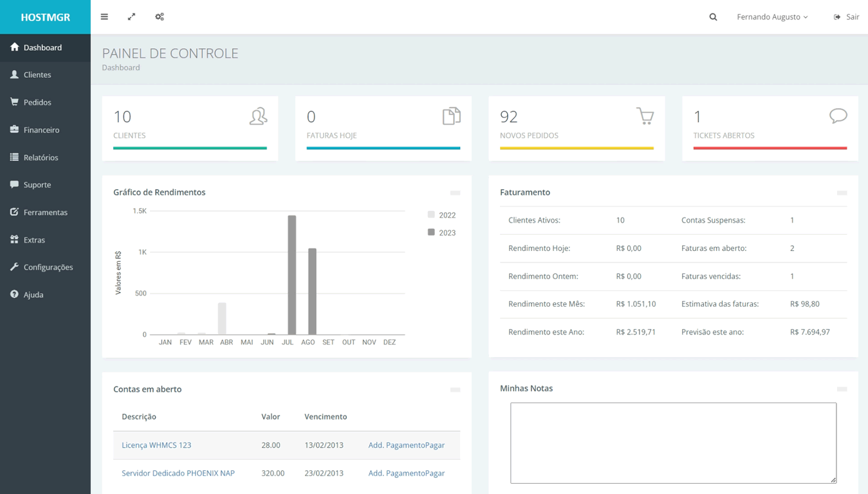Go to Relatórios in the sidebar
The image size is (868, 494).
(41, 158)
